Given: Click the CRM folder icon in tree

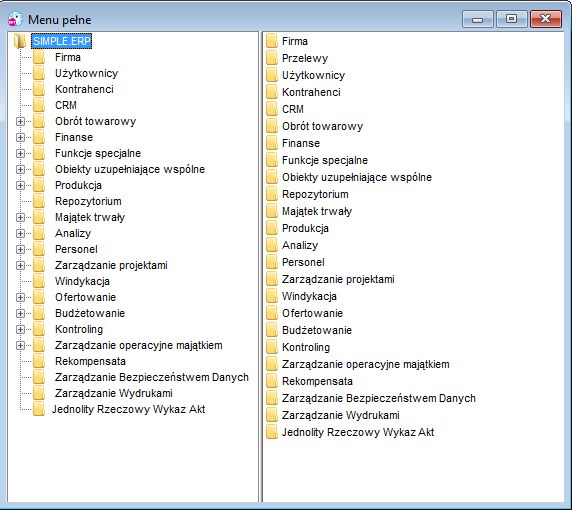Looking at the screenshot, I should coord(39,105).
